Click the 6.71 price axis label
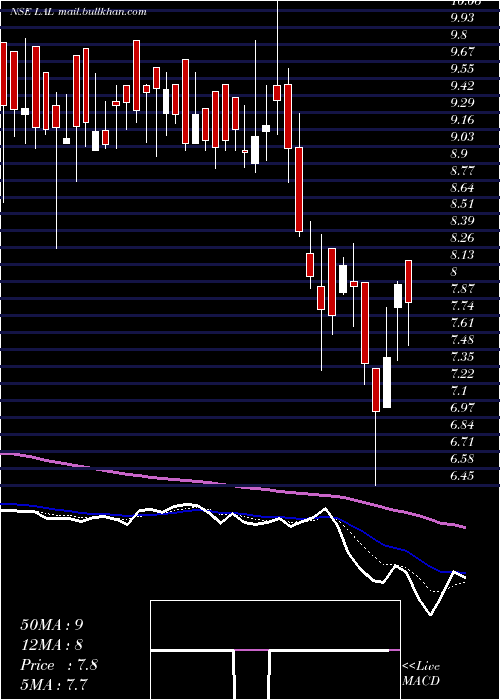Viewport: 500px width, 700px height. point(462,442)
